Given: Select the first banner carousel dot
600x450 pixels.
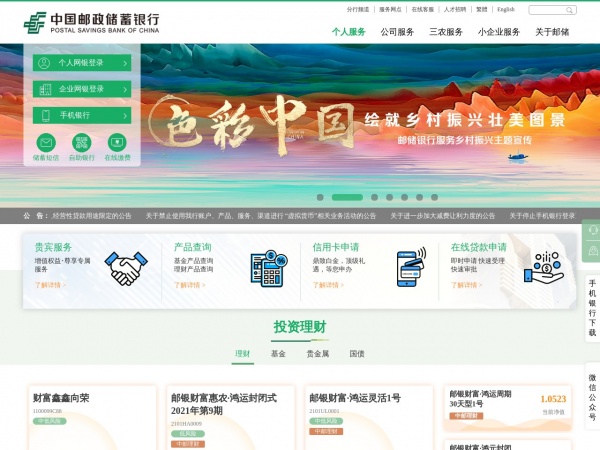Looking at the screenshot, I should pyautogui.click(x=320, y=197).
